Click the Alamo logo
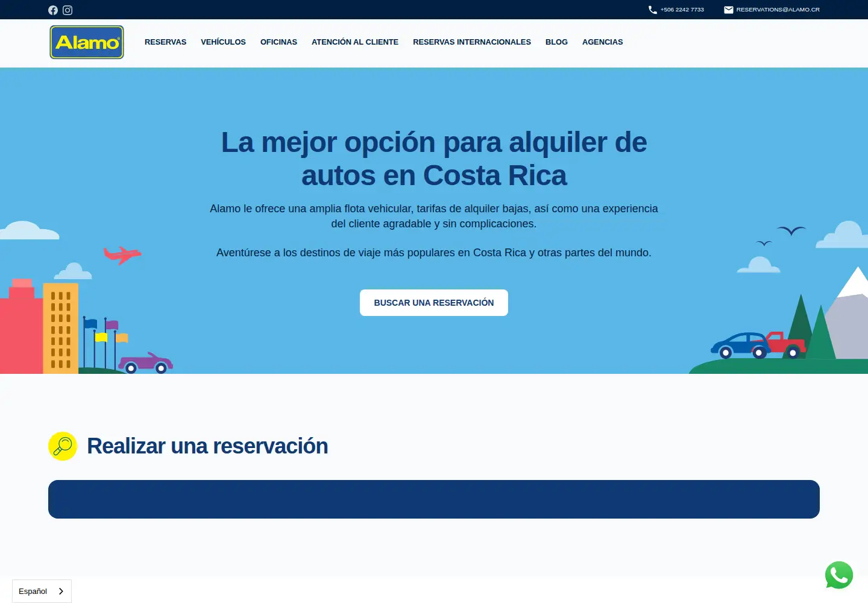This screenshot has height=603, width=868. 87,42
